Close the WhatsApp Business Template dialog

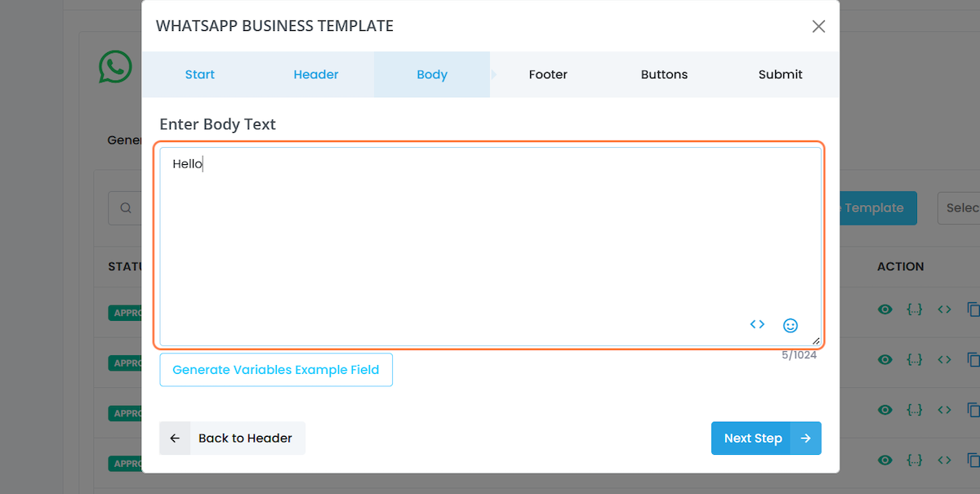click(x=818, y=26)
